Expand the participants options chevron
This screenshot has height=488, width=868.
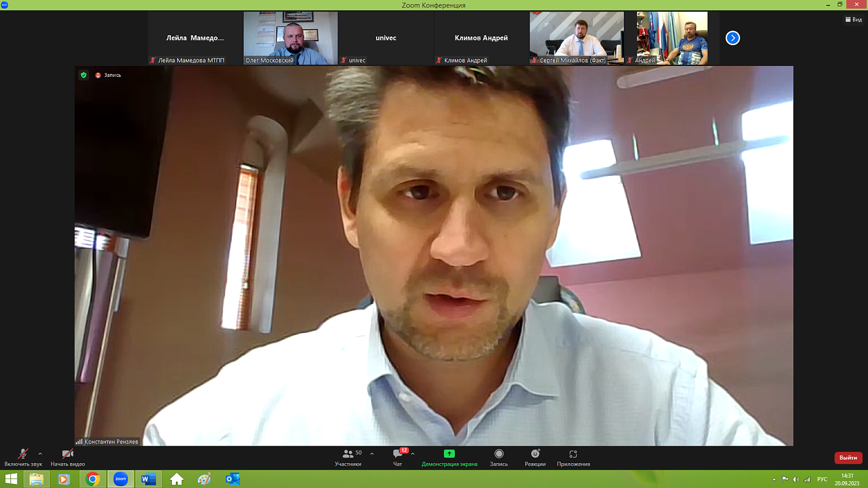pyautogui.click(x=372, y=454)
